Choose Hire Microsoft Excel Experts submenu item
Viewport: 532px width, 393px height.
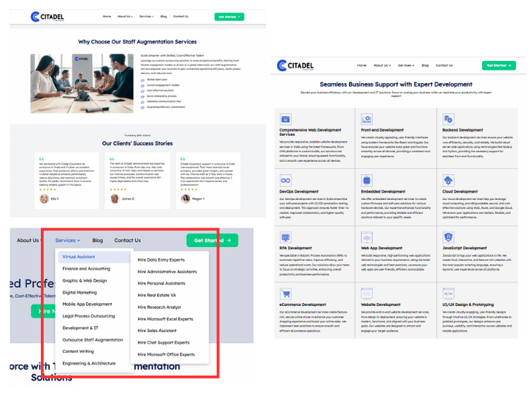click(166, 319)
